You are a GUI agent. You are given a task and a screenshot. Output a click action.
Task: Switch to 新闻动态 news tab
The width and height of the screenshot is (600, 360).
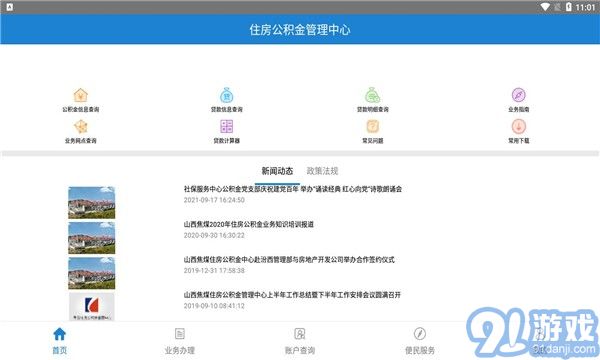[x=277, y=171]
